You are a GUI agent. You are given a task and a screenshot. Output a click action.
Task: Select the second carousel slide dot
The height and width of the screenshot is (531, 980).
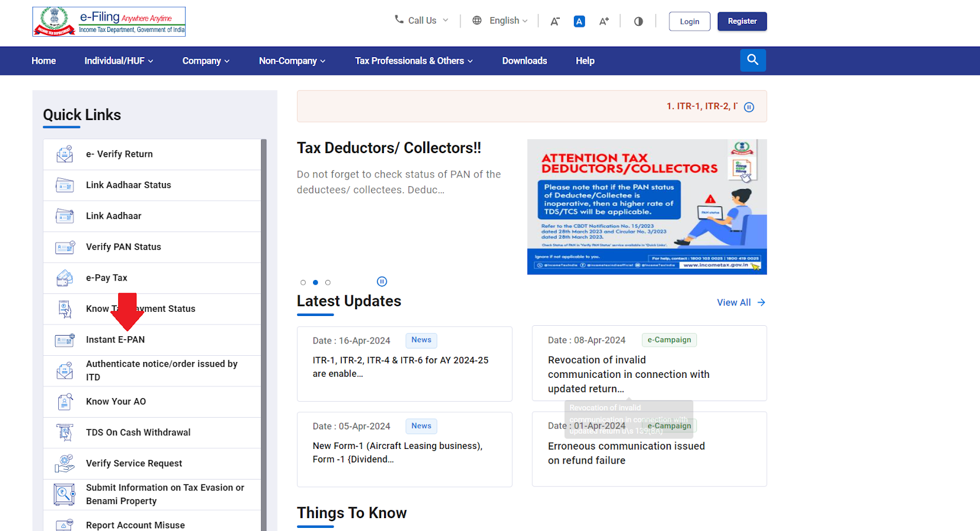pos(315,282)
